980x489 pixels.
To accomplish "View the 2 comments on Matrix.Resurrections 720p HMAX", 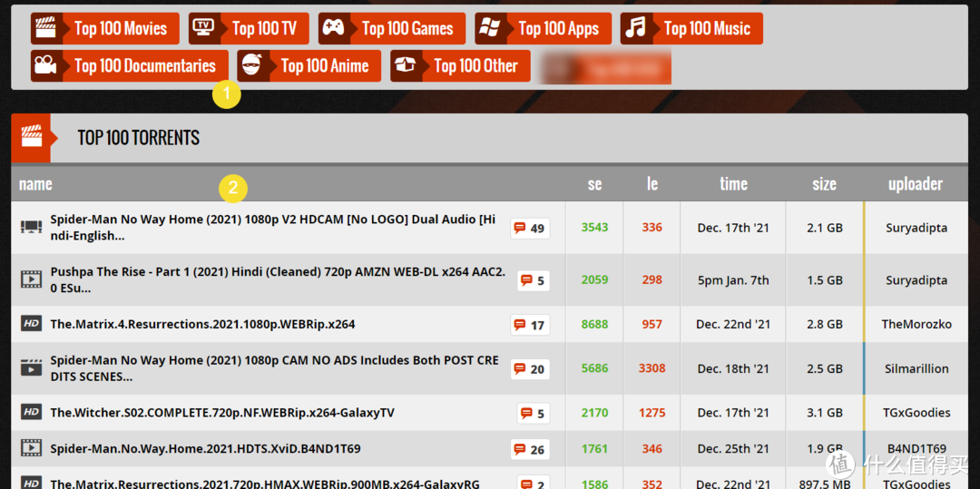I will [534, 484].
